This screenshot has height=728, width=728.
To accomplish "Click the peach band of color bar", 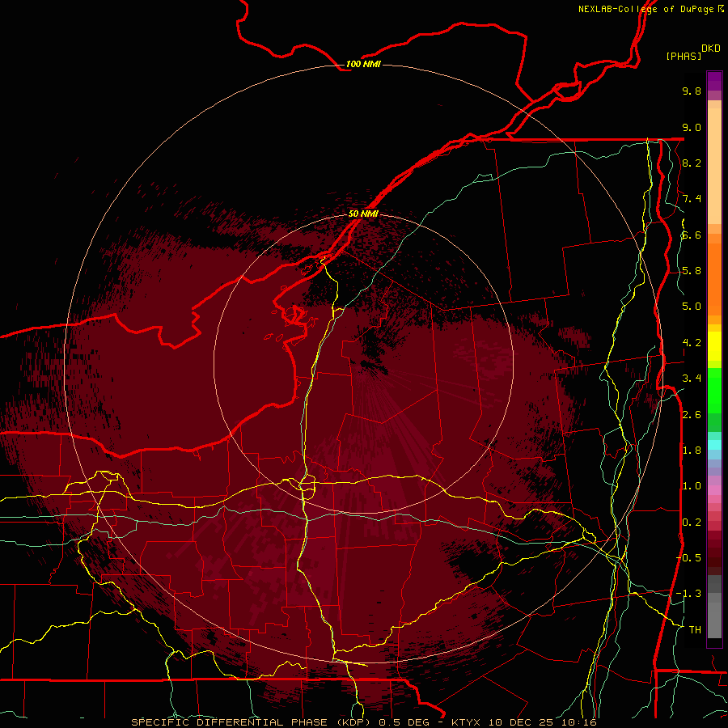I will (x=714, y=163).
